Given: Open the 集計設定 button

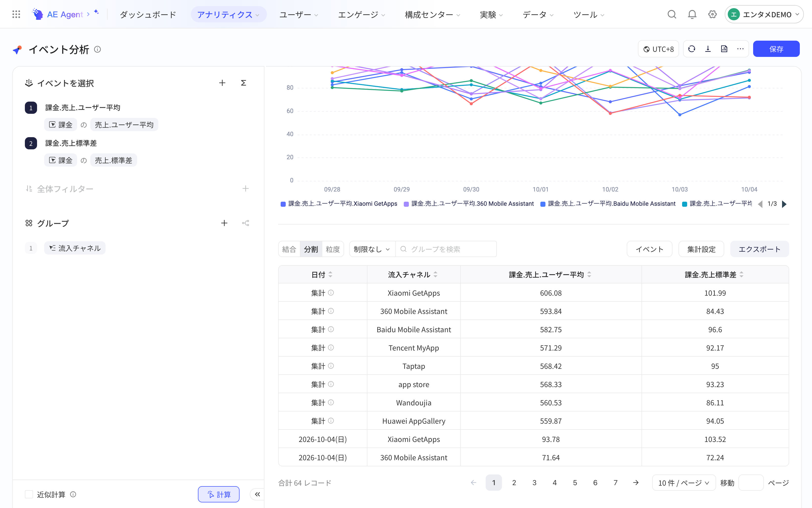Looking at the screenshot, I should point(701,249).
